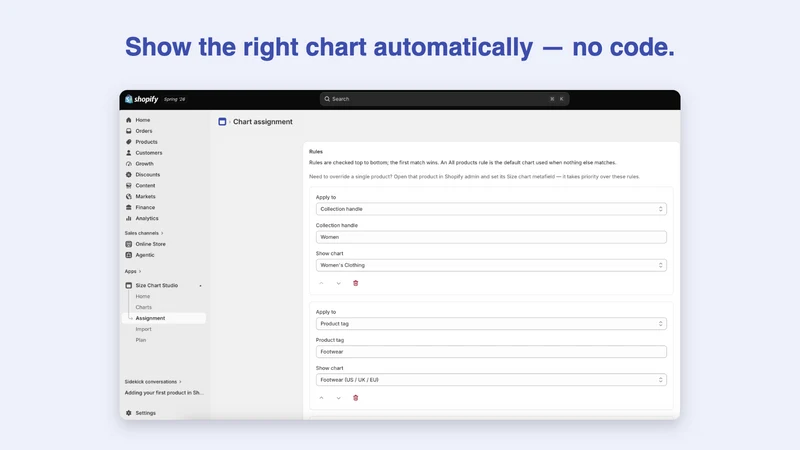Move the Women rule up
Image resolution: width=800 pixels, height=450 pixels.
321,283
